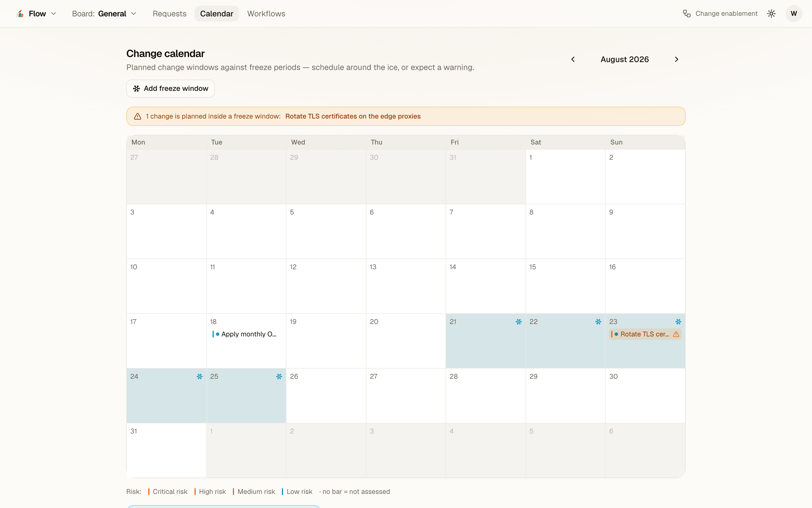The width and height of the screenshot is (812, 508).
Task: Select the day 20 cell
Action: coord(406,341)
